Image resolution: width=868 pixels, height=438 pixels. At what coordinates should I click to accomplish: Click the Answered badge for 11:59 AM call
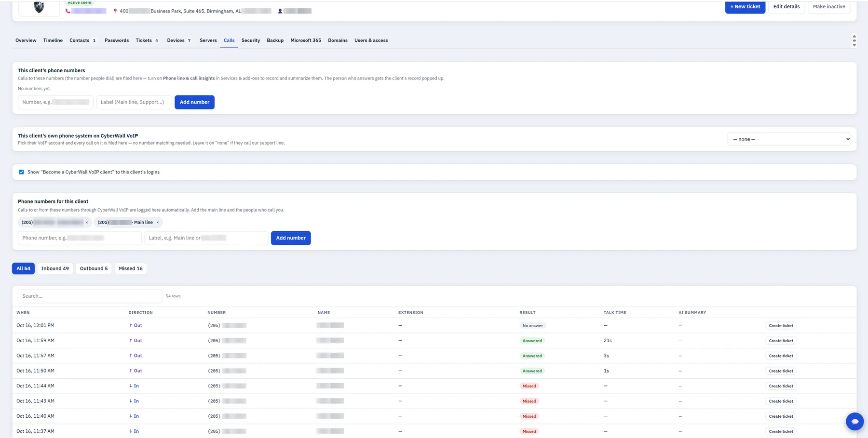click(532, 341)
